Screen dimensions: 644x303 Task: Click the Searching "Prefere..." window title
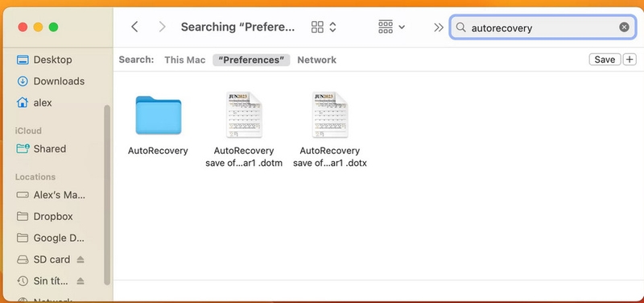pos(237,27)
